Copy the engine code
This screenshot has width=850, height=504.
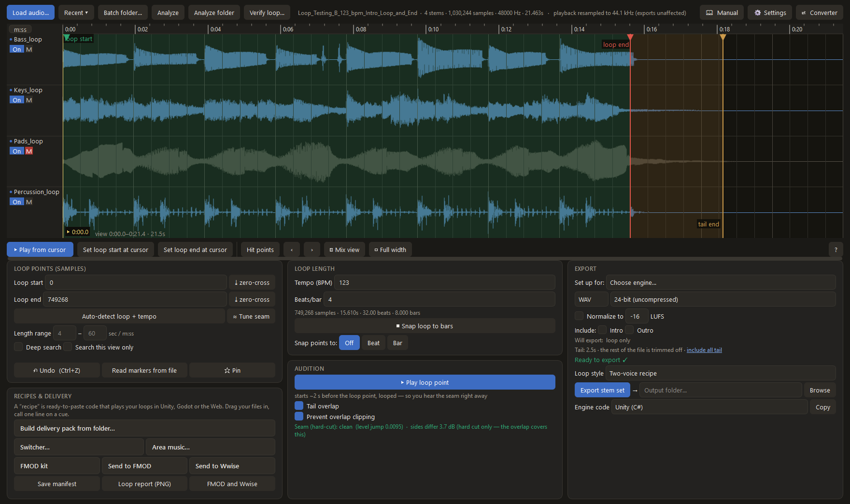coord(822,407)
